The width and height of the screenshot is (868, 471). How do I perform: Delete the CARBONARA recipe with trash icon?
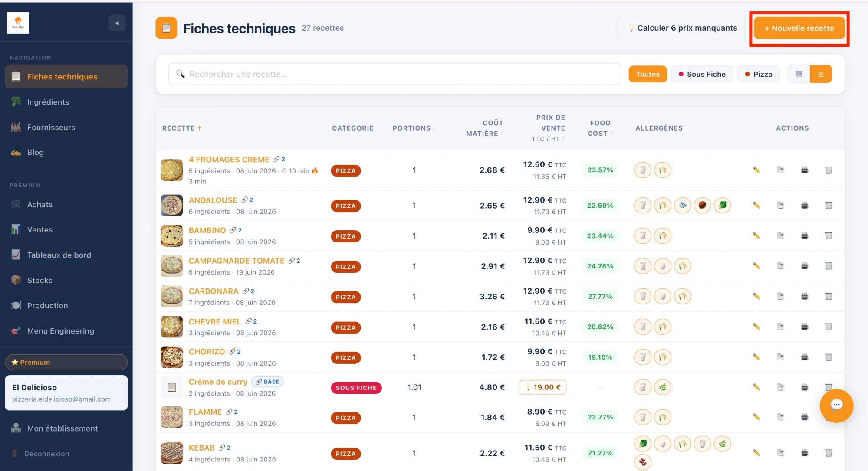pyautogui.click(x=829, y=296)
